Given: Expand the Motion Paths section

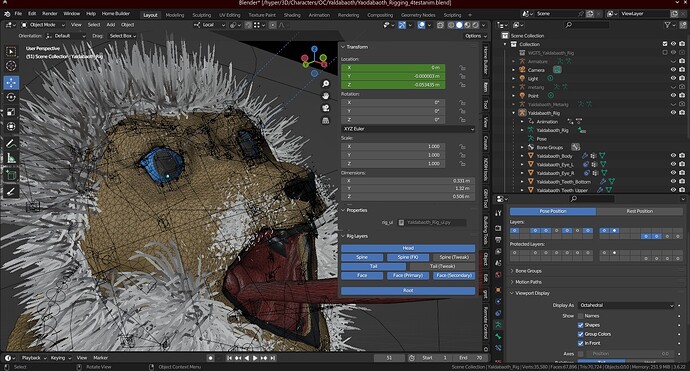Looking at the screenshot, I should click(x=528, y=282).
